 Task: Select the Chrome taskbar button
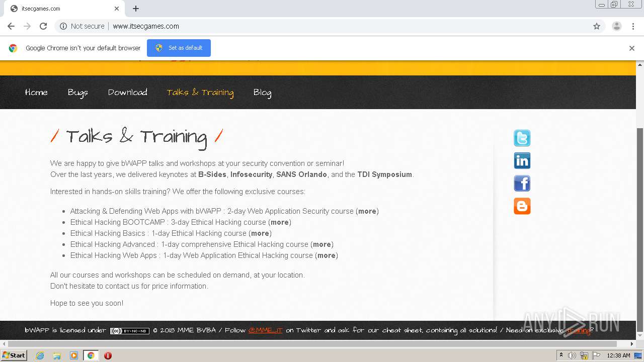91,355
